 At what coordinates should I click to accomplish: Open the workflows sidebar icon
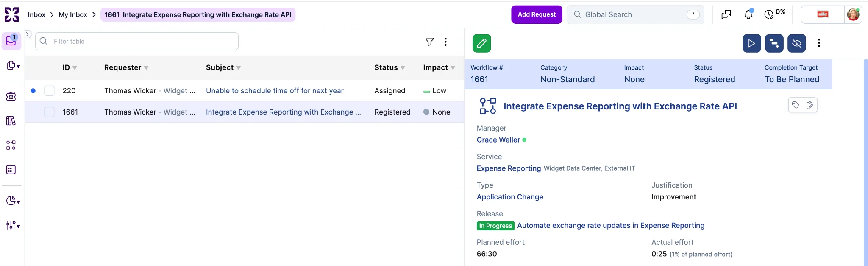[11, 145]
